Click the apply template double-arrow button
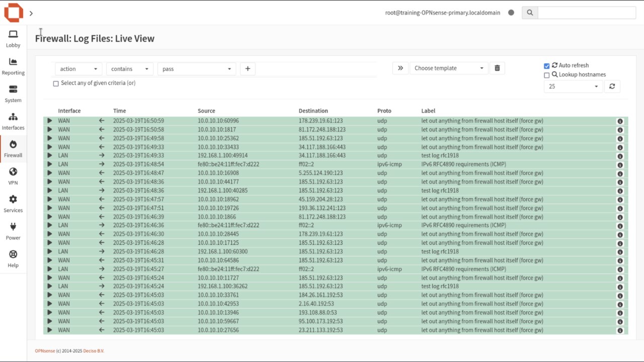This screenshot has width=644, height=362. 400,68
